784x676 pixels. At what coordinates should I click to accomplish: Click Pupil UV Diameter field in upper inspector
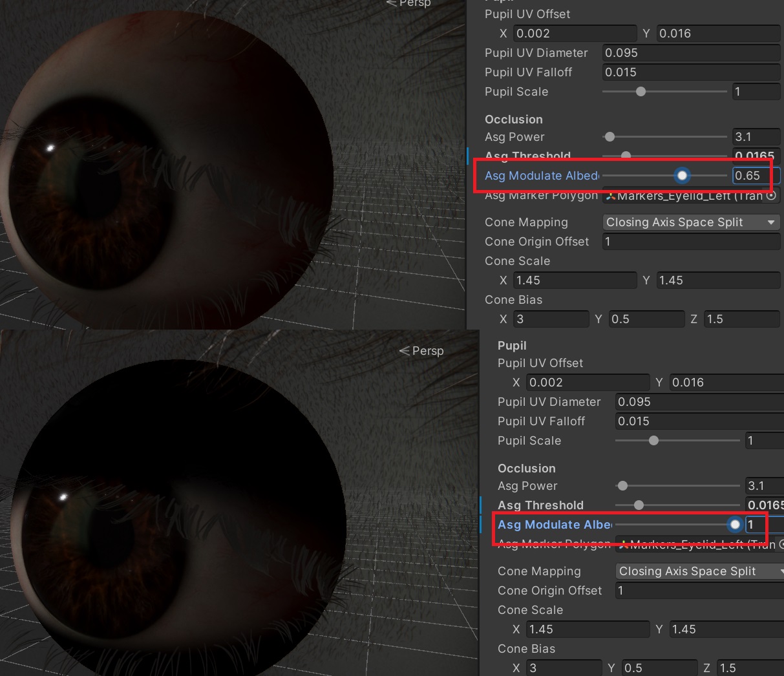pos(691,53)
